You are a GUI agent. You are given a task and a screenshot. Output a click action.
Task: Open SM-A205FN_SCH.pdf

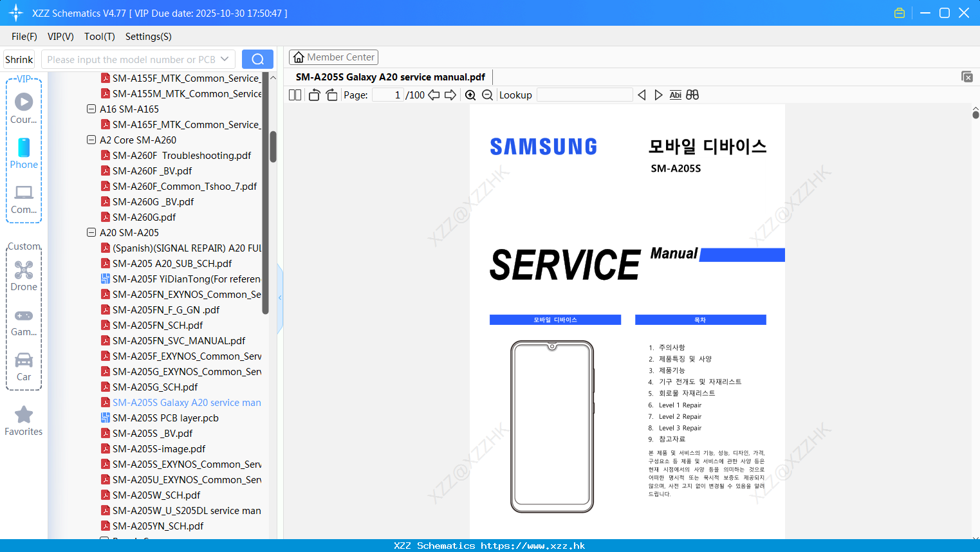(x=158, y=326)
